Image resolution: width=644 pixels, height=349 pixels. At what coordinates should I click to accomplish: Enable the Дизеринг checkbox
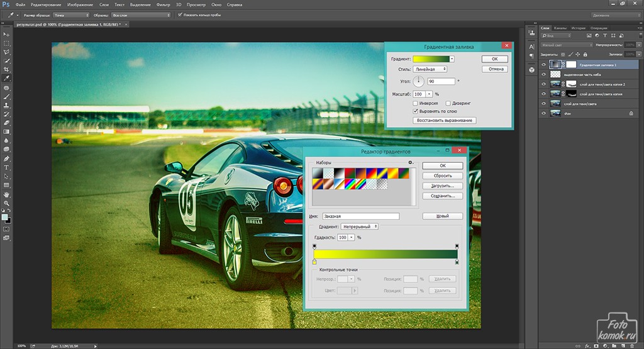click(448, 102)
